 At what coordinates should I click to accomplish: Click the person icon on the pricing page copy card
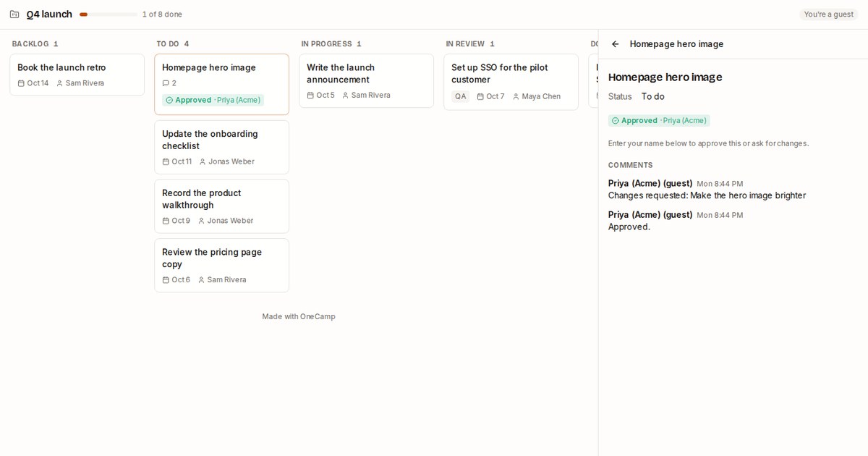[x=202, y=280]
